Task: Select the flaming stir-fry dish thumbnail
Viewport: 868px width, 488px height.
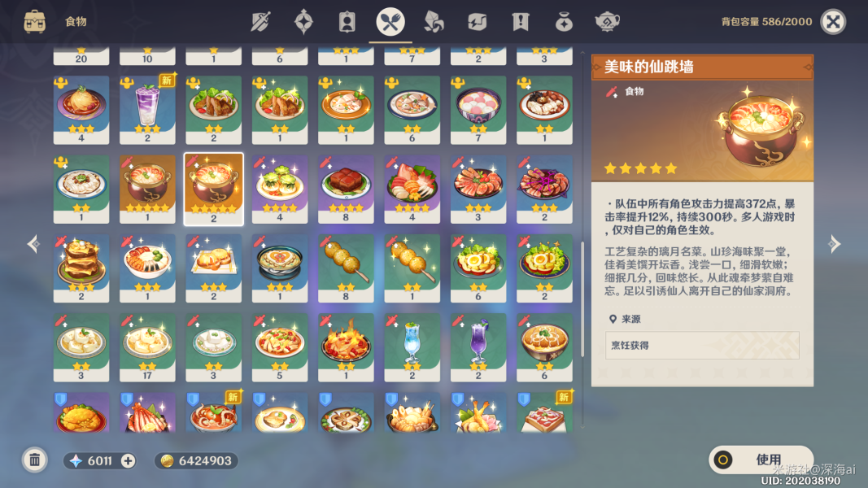Action: point(346,347)
